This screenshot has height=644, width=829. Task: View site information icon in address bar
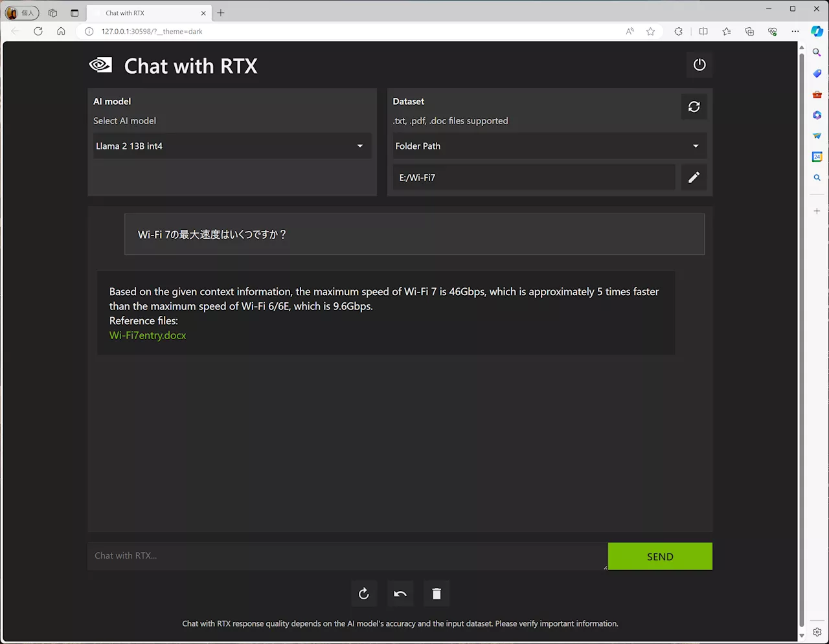point(89,31)
